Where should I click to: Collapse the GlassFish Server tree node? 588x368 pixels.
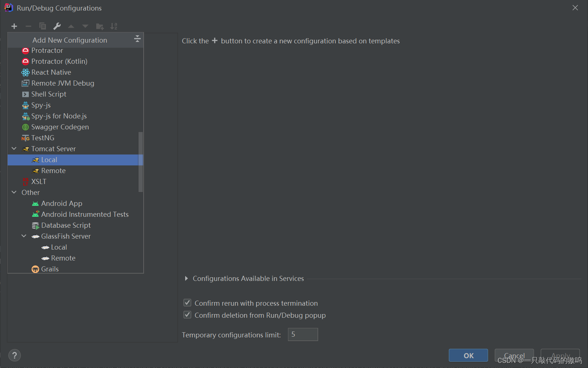click(x=24, y=236)
